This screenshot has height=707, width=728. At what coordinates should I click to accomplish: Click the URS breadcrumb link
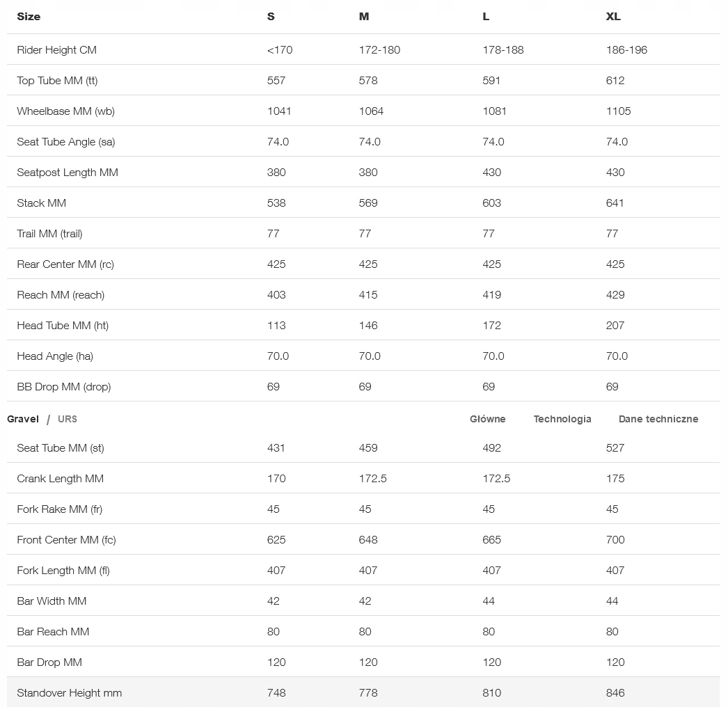68,419
